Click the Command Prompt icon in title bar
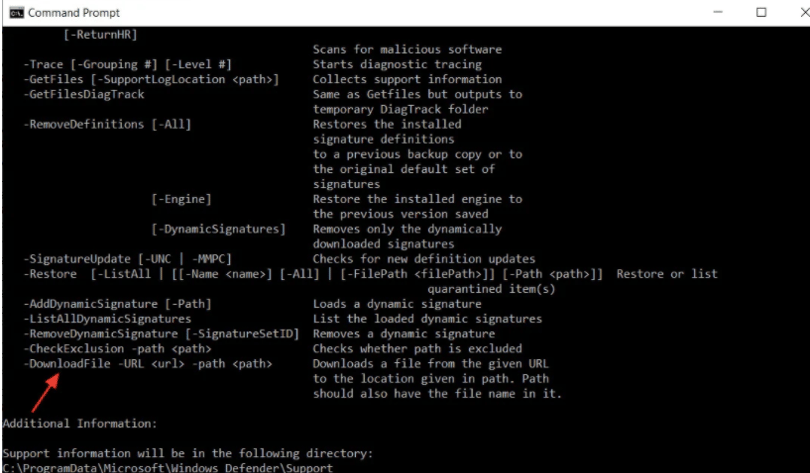 (x=17, y=12)
